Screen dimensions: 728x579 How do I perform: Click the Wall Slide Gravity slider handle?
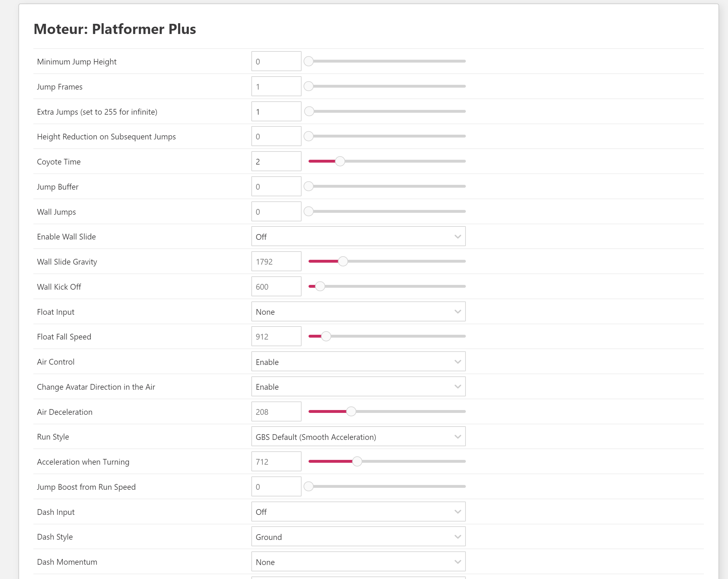pyautogui.click(x=343, y=261)
